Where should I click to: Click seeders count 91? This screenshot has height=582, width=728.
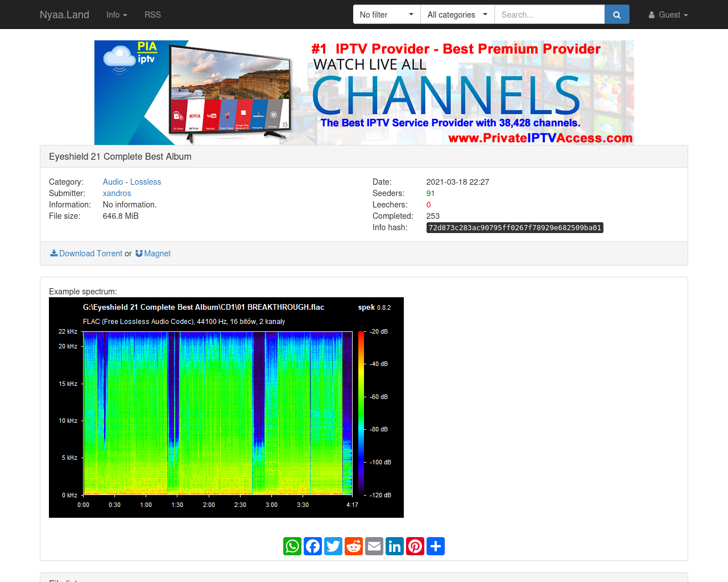431,193
